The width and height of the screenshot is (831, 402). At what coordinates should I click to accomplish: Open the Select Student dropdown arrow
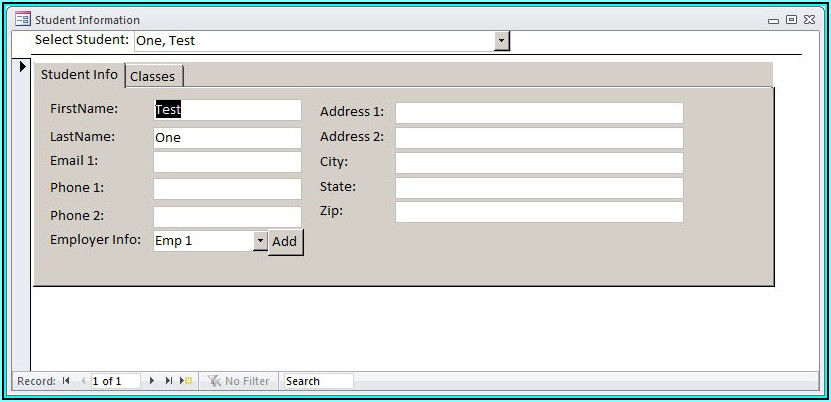pyautogui.click(x=501, y=41)
